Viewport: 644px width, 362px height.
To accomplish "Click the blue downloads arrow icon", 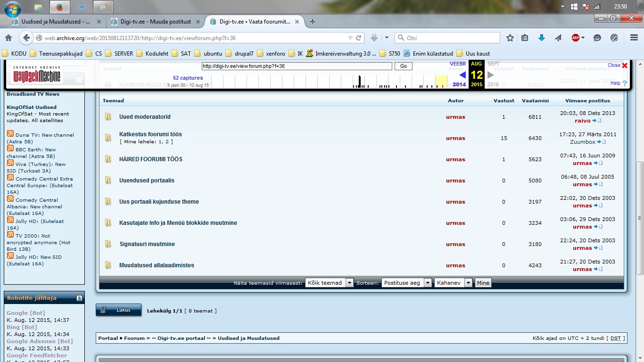I will tap(542, 38).
